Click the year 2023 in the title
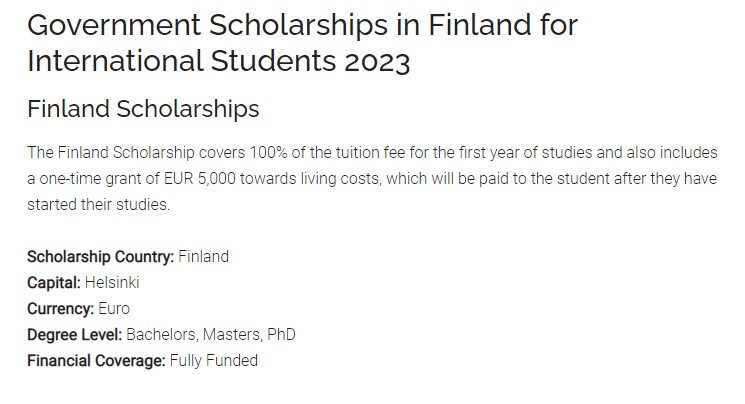745x404 pixels. tap(377, 61)
